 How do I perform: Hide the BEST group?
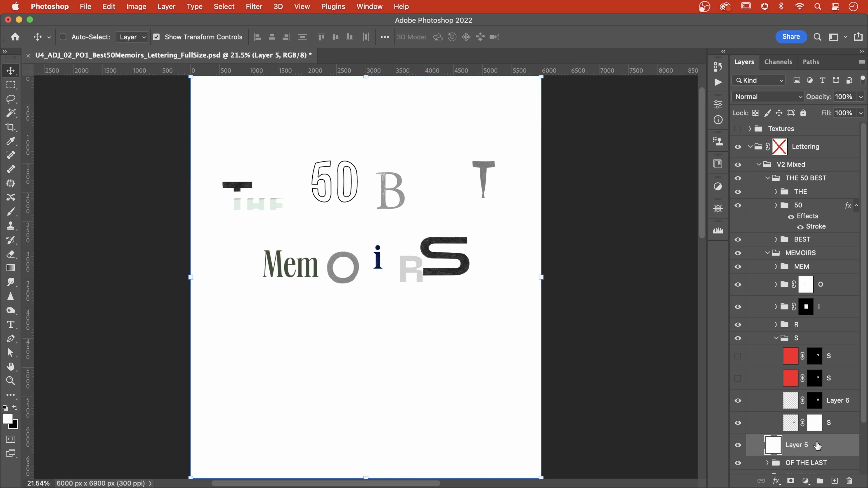coord(738,239)
